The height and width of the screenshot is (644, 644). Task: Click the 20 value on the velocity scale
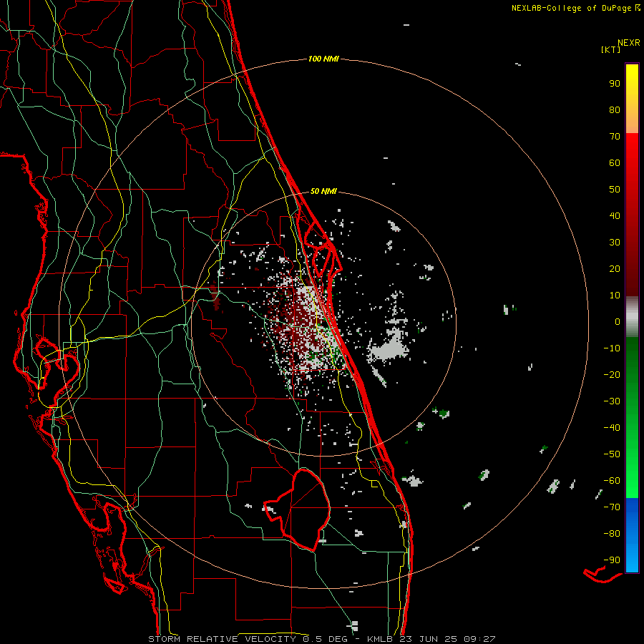[615, 269]
